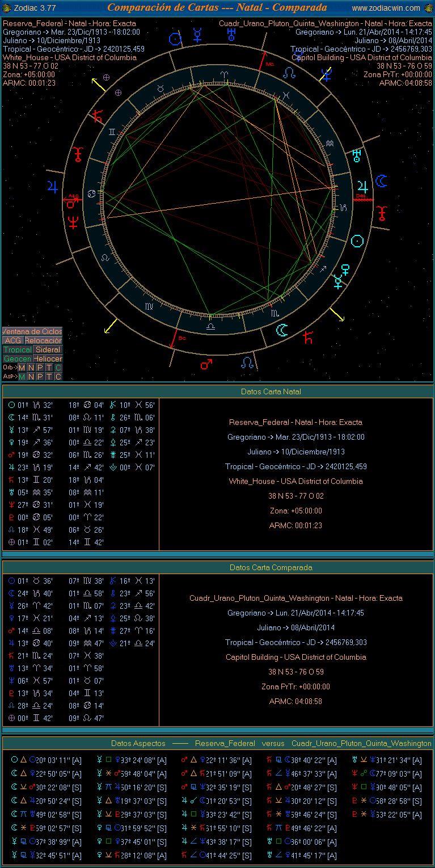The height and width of the screenshot is (868, 435).
Task: Click the Leo sign in the zodiac ring
Action: tap(105, 257)
